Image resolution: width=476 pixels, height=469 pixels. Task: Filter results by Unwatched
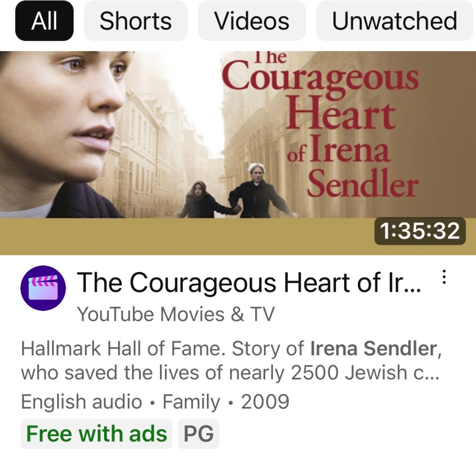pos(395,20)
